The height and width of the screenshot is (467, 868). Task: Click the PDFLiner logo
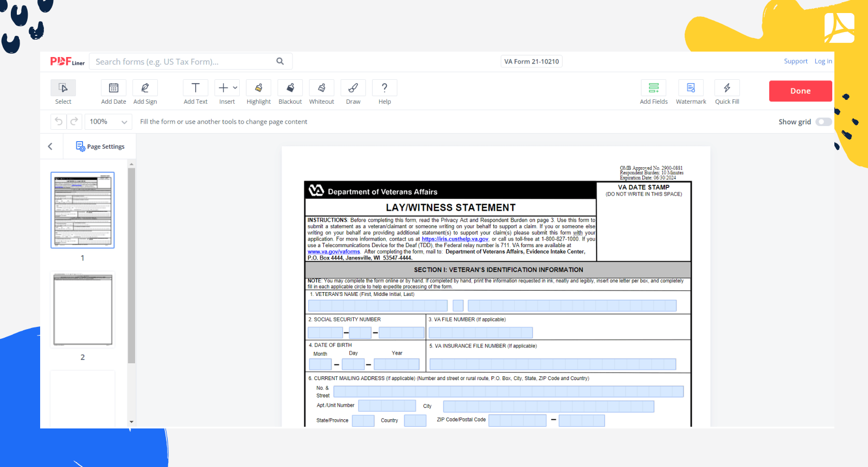coord(67,61)
